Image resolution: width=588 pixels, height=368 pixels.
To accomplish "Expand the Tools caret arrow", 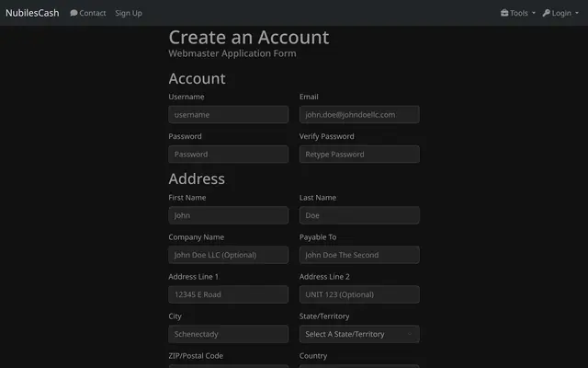I will [534, 13].
